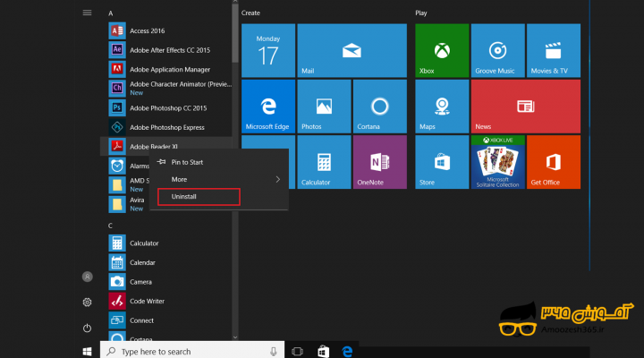Open the Cortana tile
This screenshot has width=644, height=358.
380,107
